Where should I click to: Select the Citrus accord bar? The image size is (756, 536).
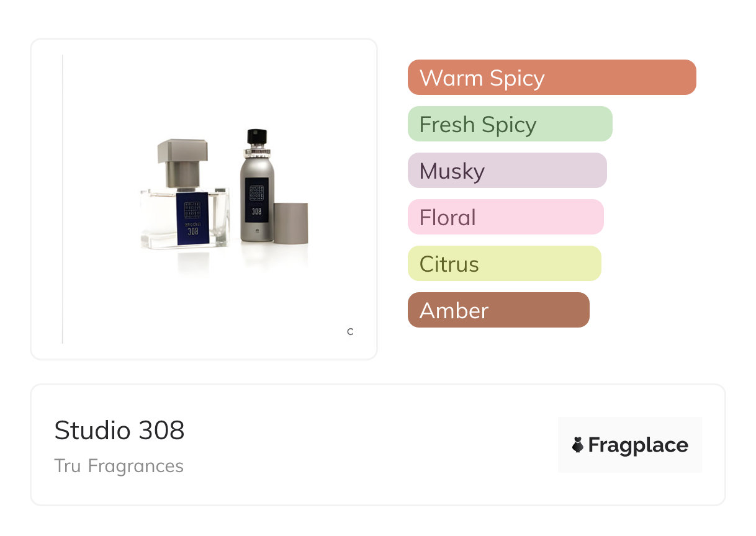pyautogui.click(x=504, y=264)
